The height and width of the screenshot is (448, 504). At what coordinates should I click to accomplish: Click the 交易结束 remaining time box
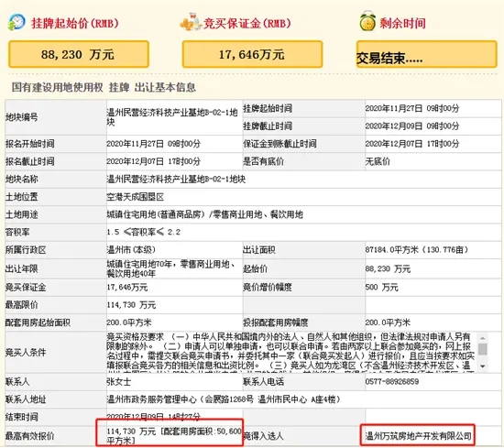click(x=426, y=54)
